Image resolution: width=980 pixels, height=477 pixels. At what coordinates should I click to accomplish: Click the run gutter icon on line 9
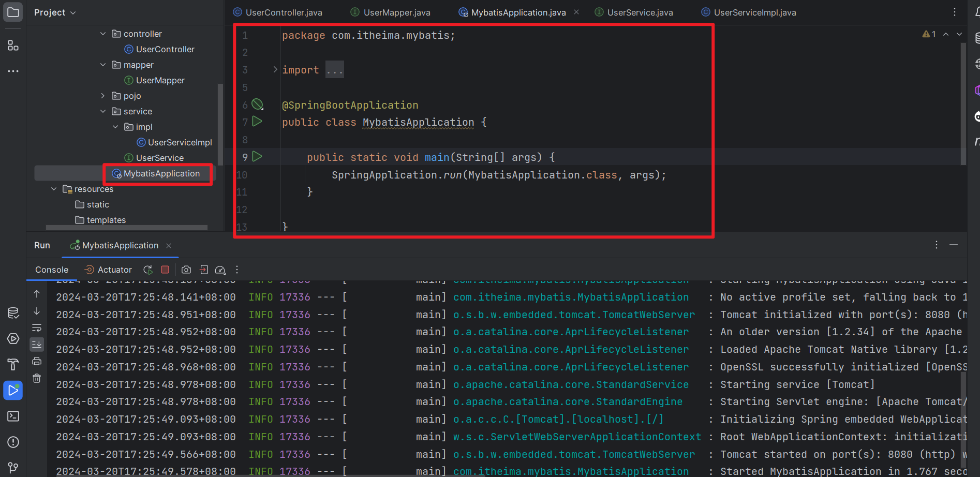pos(257,156)
